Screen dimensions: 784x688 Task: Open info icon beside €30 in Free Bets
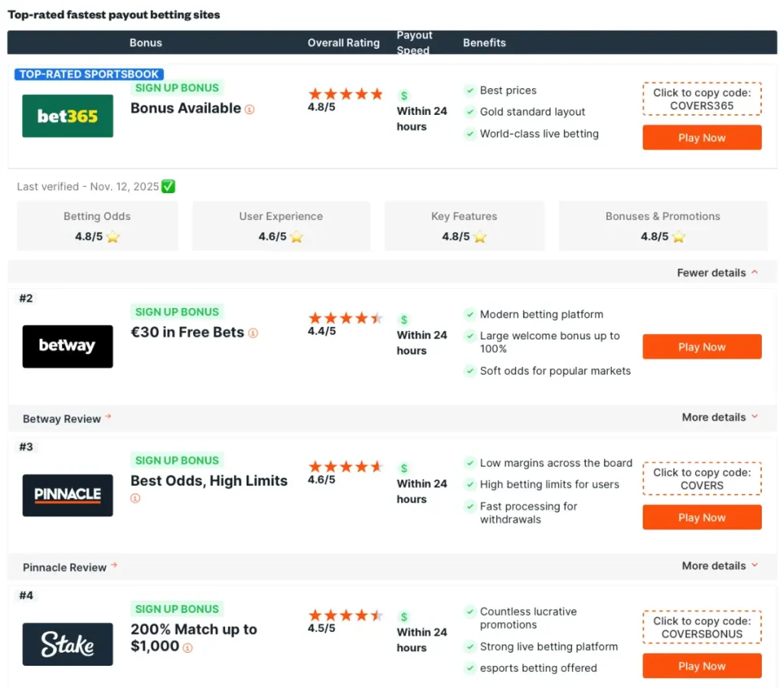pyautogui.click(x=253, y=333)
